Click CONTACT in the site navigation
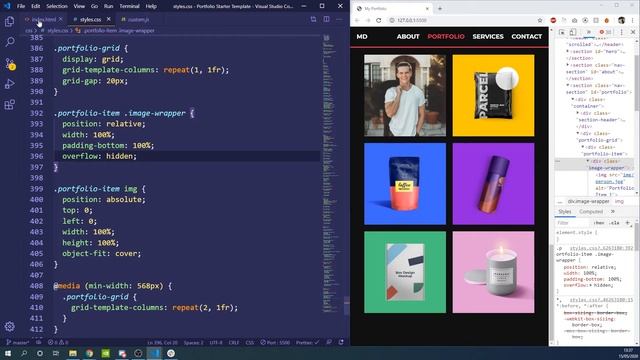 [x=527, y=37]
